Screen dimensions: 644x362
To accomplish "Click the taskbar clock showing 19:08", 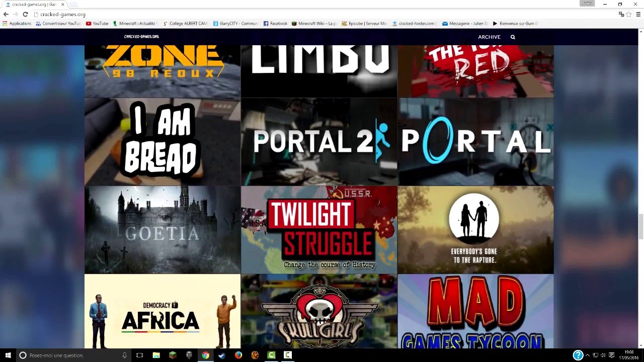I will 629,355.
